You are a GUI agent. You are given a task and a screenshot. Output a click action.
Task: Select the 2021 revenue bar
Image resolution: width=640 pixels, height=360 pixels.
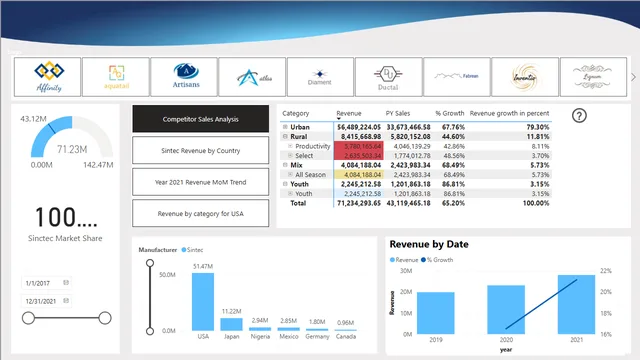(576, 304)
